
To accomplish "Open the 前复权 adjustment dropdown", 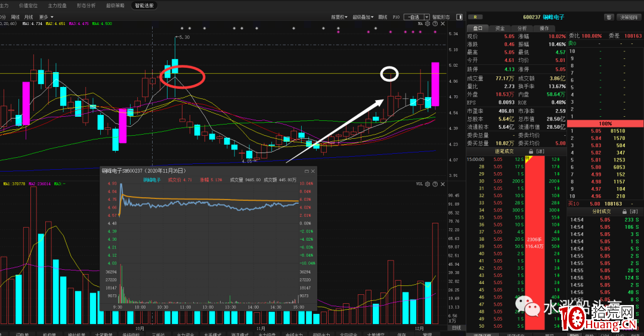I will tap(340, 17).
